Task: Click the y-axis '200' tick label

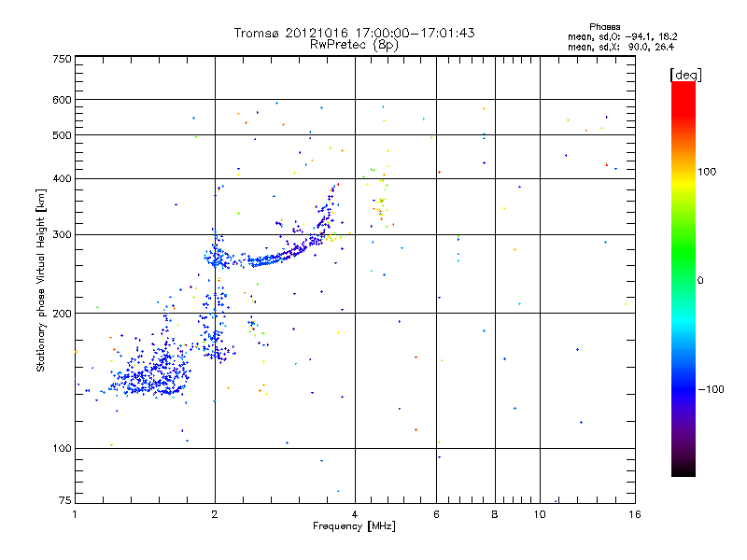Action: click(x=62, y=314)
